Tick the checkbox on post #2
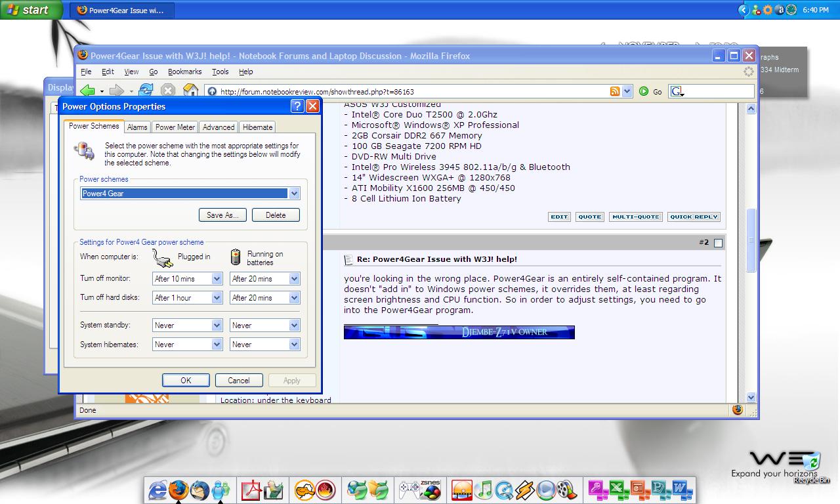Image resolution: width=840 pixels, height=504 pixels. coord(718,243)
